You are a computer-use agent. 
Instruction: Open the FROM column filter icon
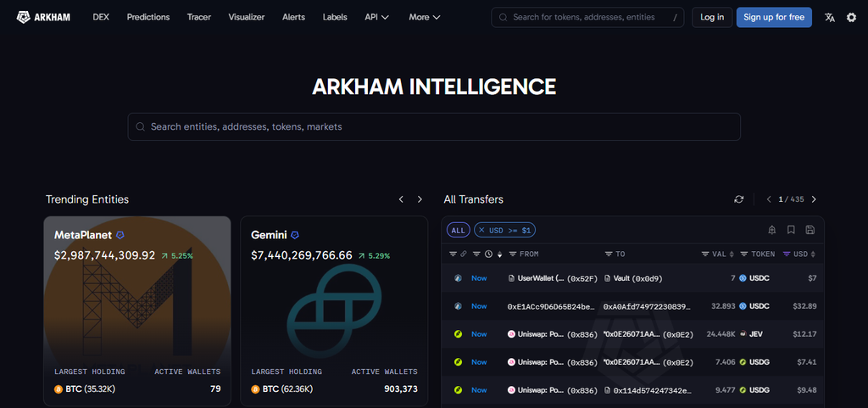click(513, 254)
